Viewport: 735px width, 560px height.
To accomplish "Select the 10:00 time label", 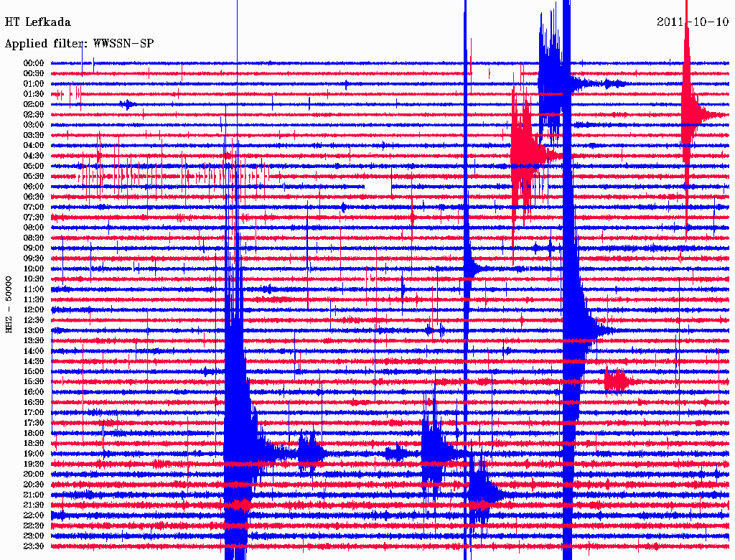I will pos(34,269).
